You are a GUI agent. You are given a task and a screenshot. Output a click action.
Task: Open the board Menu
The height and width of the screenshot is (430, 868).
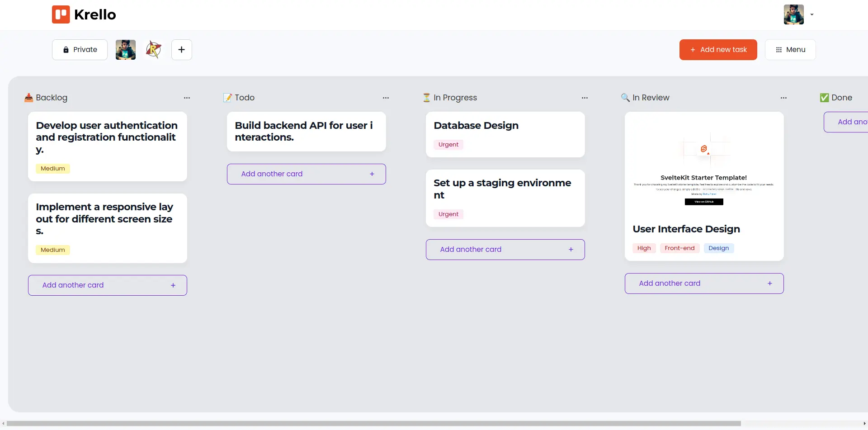point(790,50)
